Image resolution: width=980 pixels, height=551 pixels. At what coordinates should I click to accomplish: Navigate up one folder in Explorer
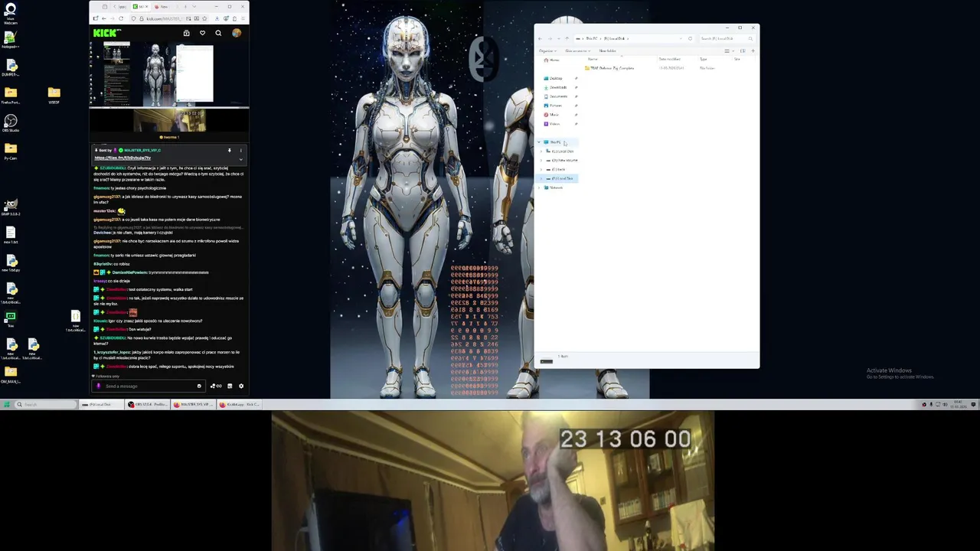567,38
